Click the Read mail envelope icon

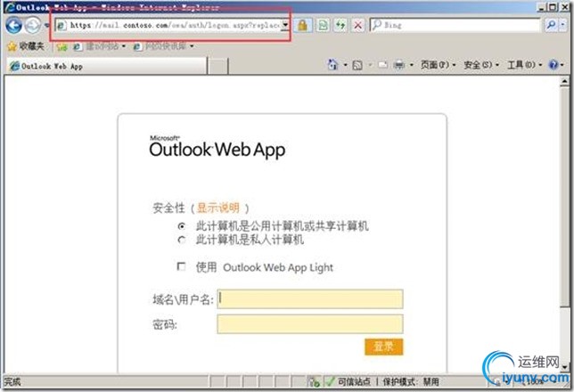point(383,65)
